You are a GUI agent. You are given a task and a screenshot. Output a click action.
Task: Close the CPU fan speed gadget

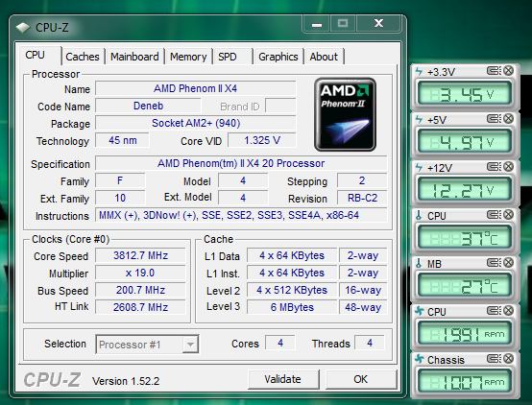(x=508, y=310)
